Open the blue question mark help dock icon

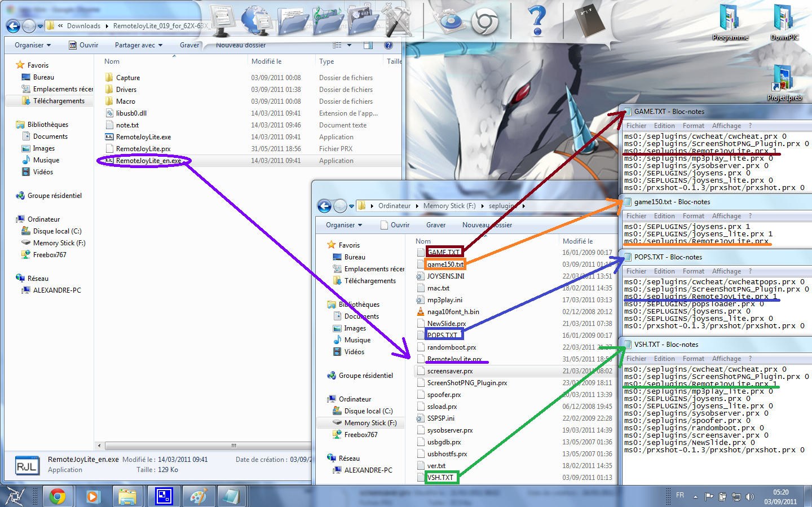click(x=537, y=21)
